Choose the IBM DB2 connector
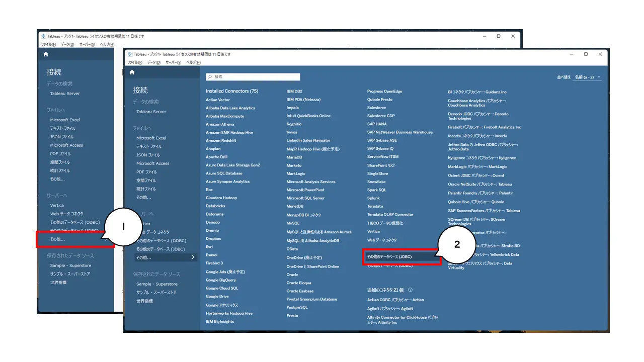 [x=294, y=92]
